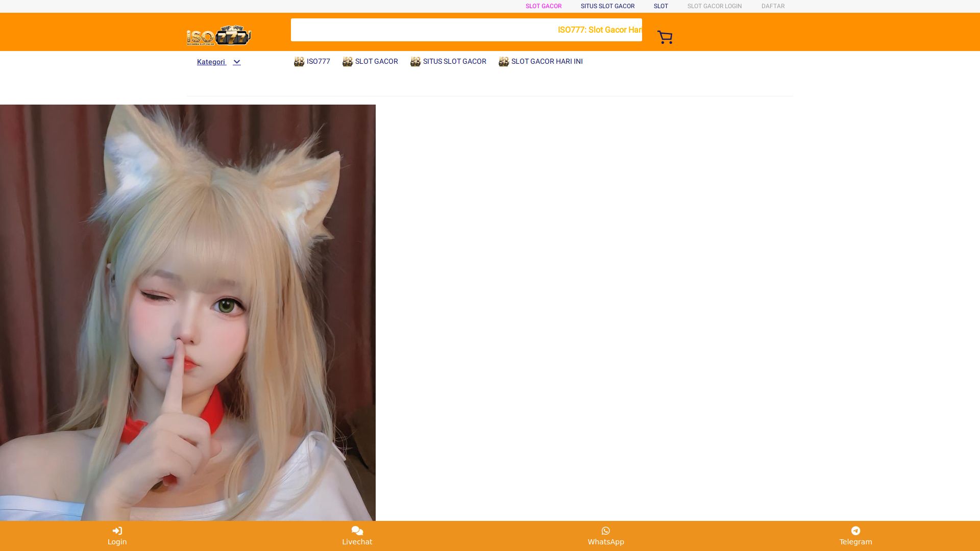Click the slot icon beside SLOT GACOR HARI INI
The image size is (980, 551).
504,62
